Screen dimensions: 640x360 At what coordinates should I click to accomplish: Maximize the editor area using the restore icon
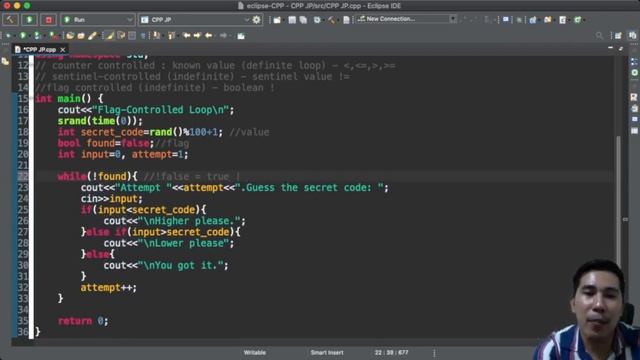[621, 48]
